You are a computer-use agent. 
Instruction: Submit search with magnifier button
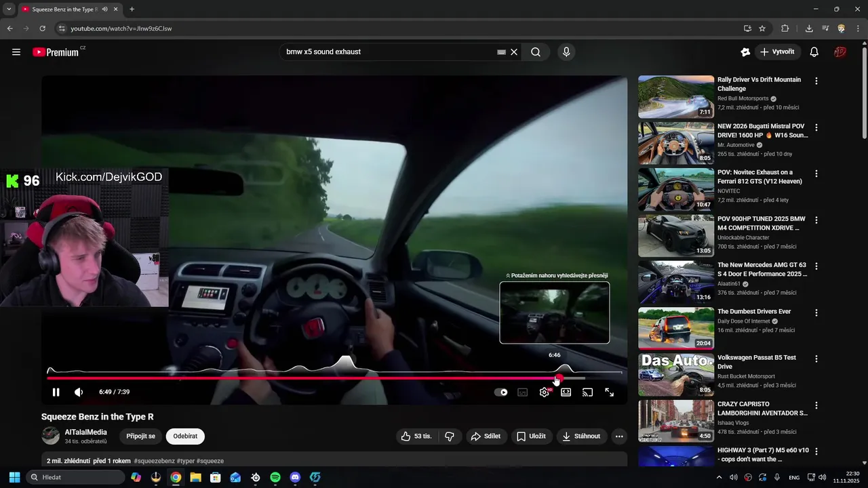point(536,52)
